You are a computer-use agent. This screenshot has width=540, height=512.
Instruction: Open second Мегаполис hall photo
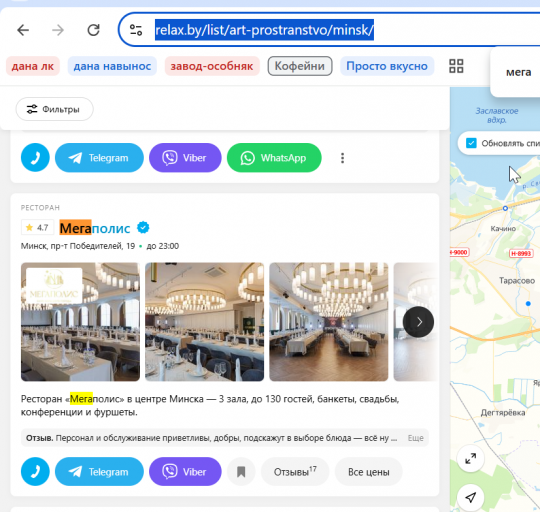point(205,322)
